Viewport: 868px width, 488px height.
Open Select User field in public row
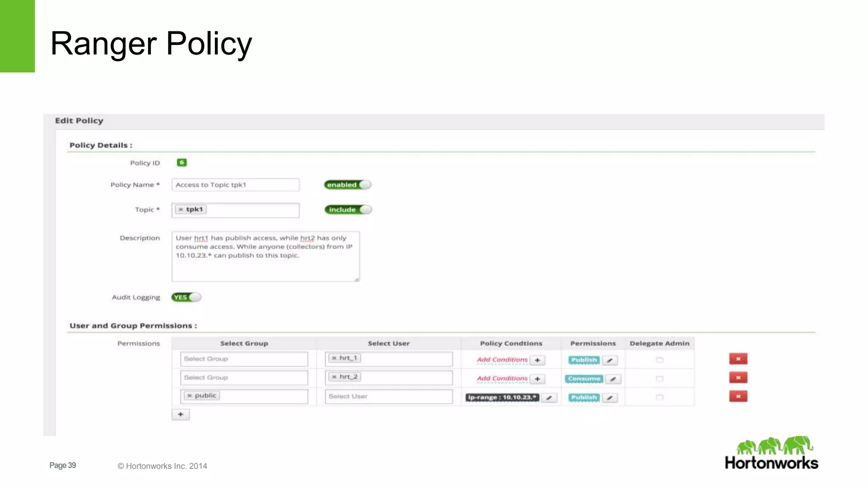(389, 396)
